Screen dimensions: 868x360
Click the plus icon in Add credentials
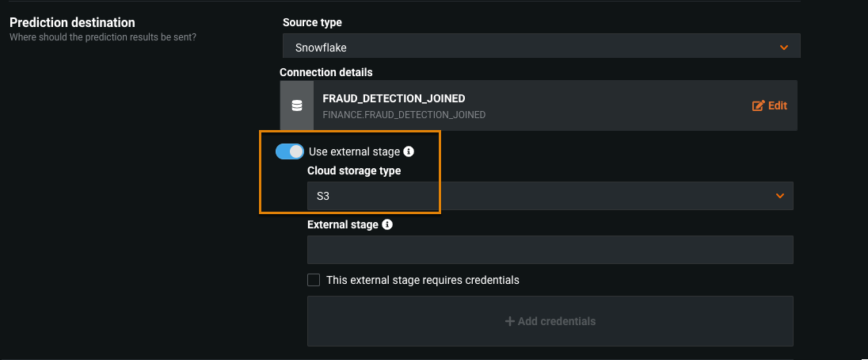509,321
